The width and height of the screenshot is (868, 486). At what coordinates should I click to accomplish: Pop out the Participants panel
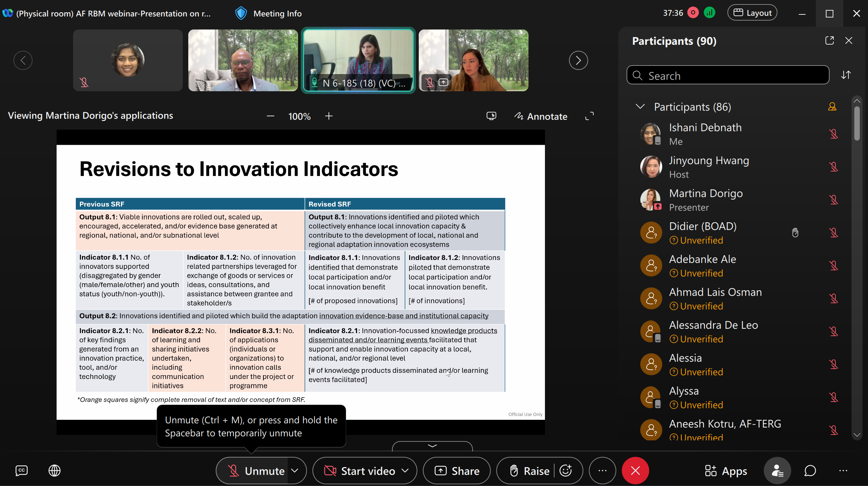(x=829, y=40)
